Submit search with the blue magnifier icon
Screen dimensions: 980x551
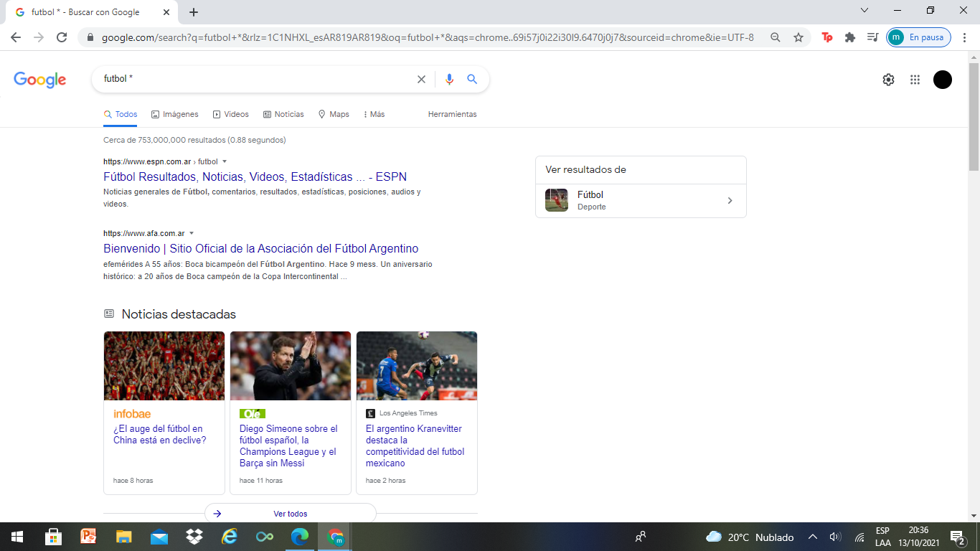[472, 80]
